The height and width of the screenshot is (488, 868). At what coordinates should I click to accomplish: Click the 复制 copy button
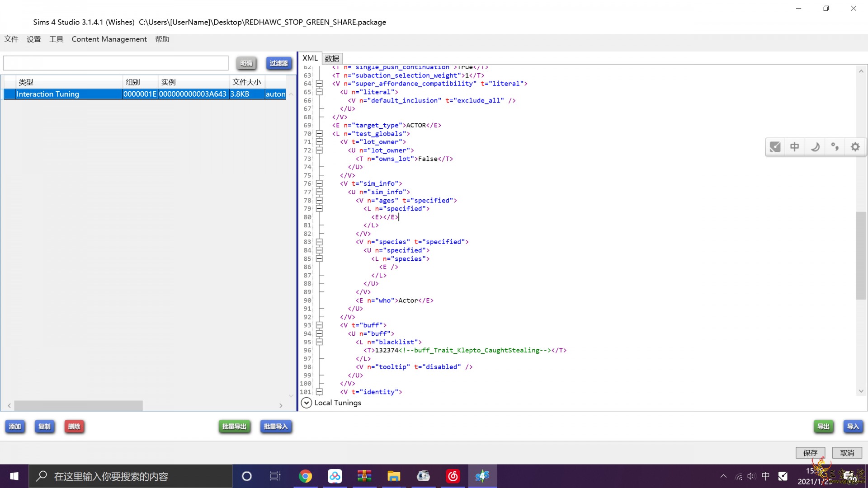pyautogui.click(x=44, y=427)
